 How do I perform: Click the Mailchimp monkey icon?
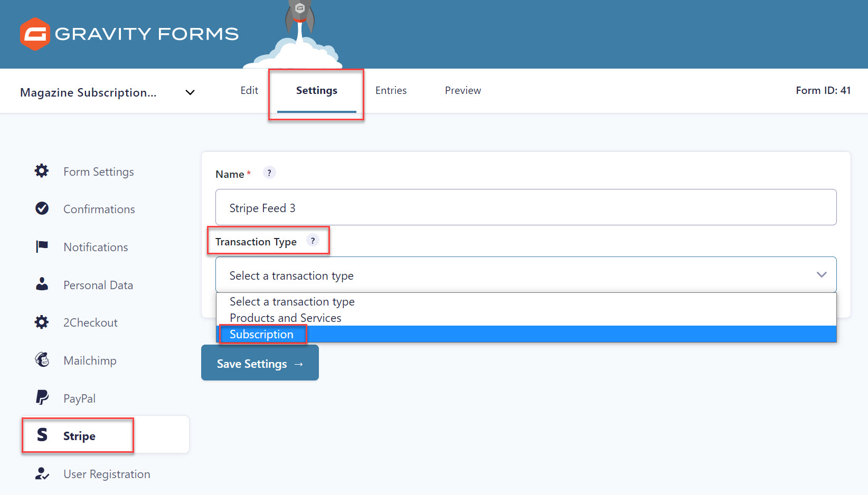click(x=42, y=360)
